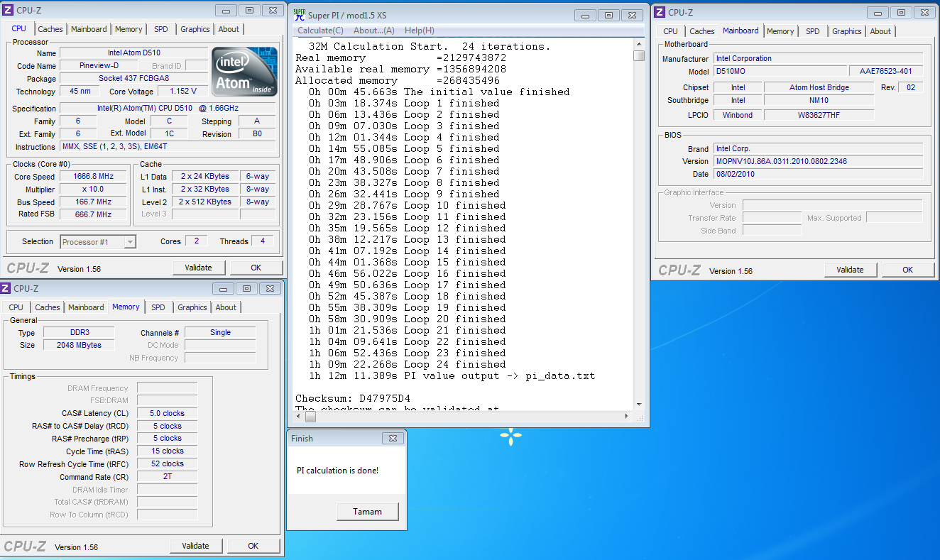The width and height of the screenshot is (940, 560).
Task: Click the Loop 24 finished line
Action: [x=408, y=365]
